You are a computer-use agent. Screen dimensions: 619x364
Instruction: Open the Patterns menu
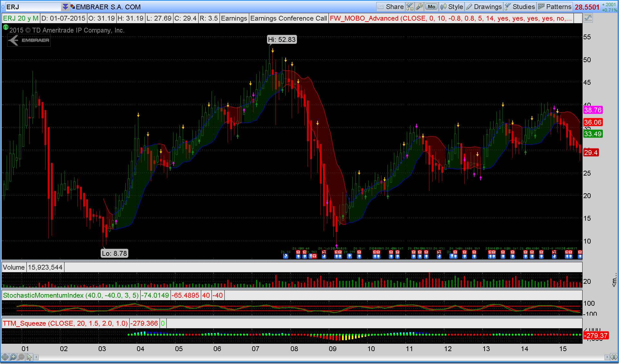[555, 7]
